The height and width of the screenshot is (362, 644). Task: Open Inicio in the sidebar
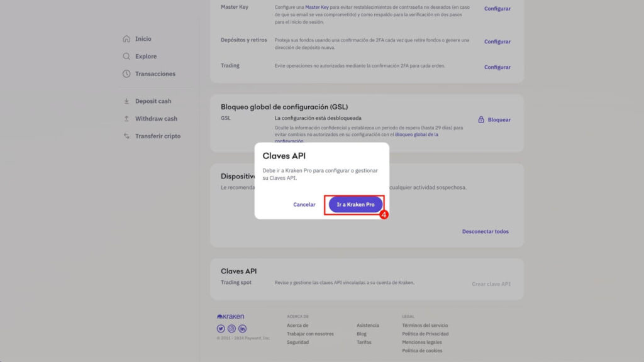pyautogui.click(x=143, y=38)
